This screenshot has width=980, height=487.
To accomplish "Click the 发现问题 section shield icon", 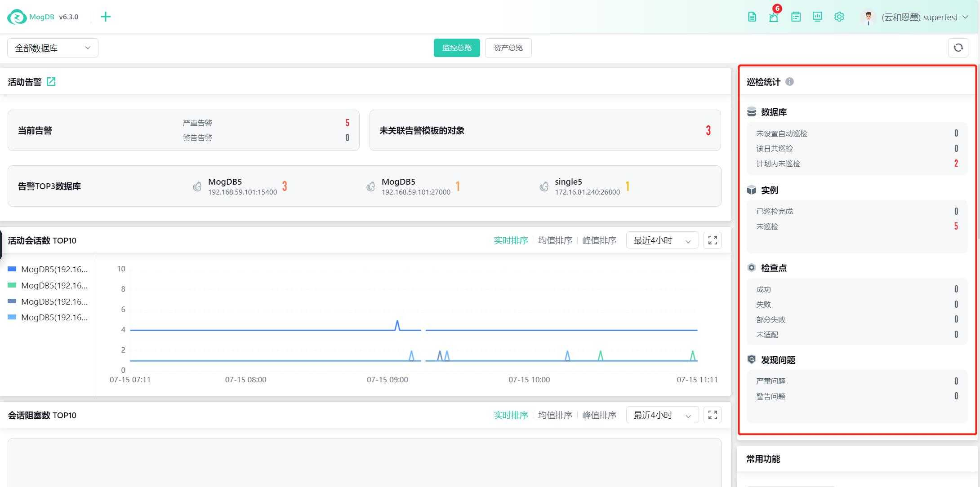I will (x=752, y=359).
